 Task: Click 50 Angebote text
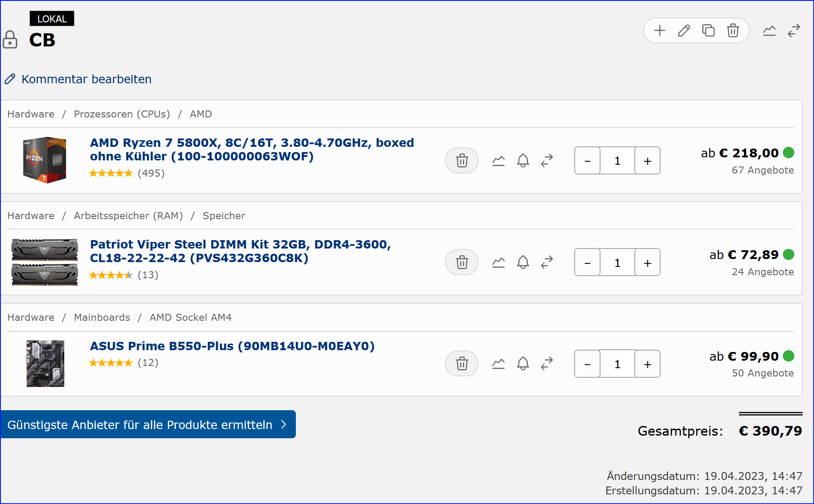(x=763, y=373)
